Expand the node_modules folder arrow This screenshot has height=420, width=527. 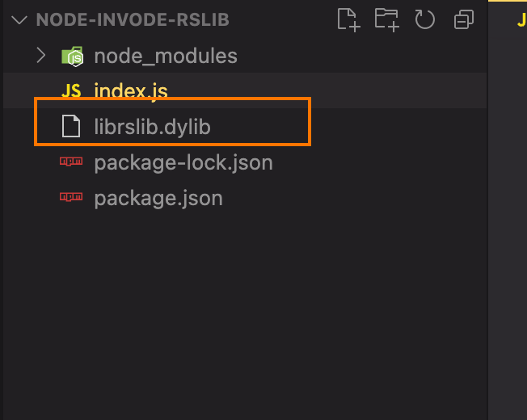click(x=40, y=56)
